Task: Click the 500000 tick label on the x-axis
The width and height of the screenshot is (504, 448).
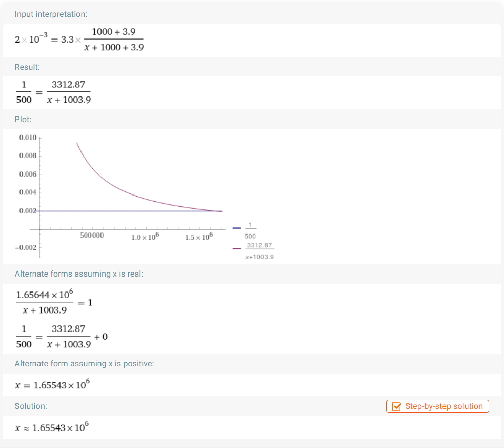Action: point(92,236)
